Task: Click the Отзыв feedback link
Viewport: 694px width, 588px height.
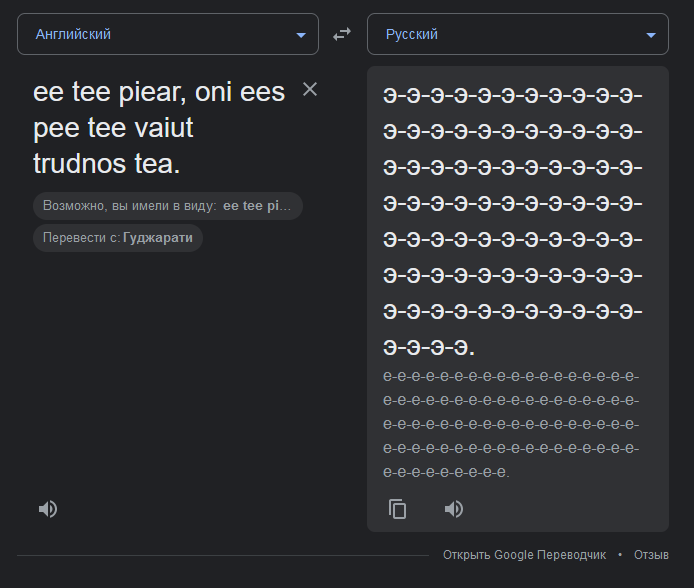Action: (651, 554)
